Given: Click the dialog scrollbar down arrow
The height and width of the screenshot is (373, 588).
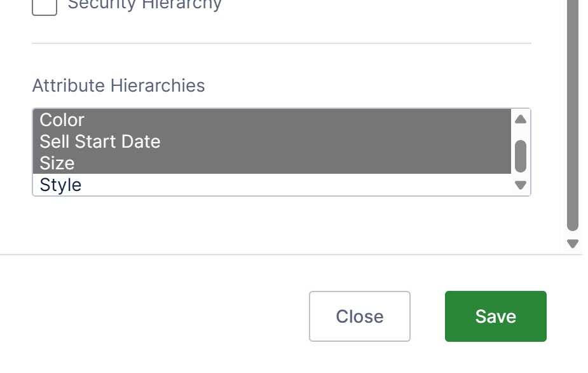Looking at the screenshot, I should tap(572, 242).
